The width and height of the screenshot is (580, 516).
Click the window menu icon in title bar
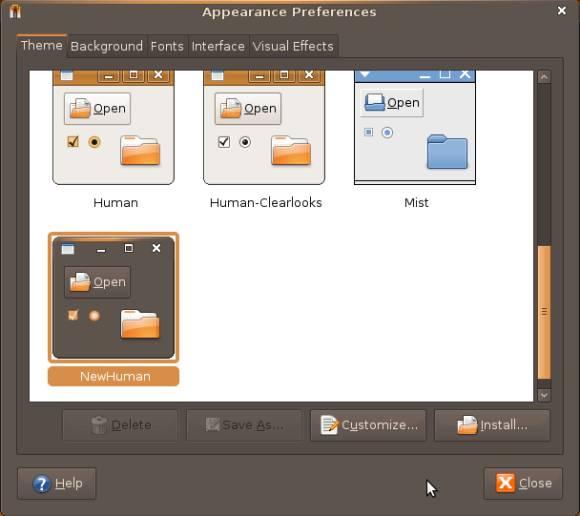[x=15, y=11]
